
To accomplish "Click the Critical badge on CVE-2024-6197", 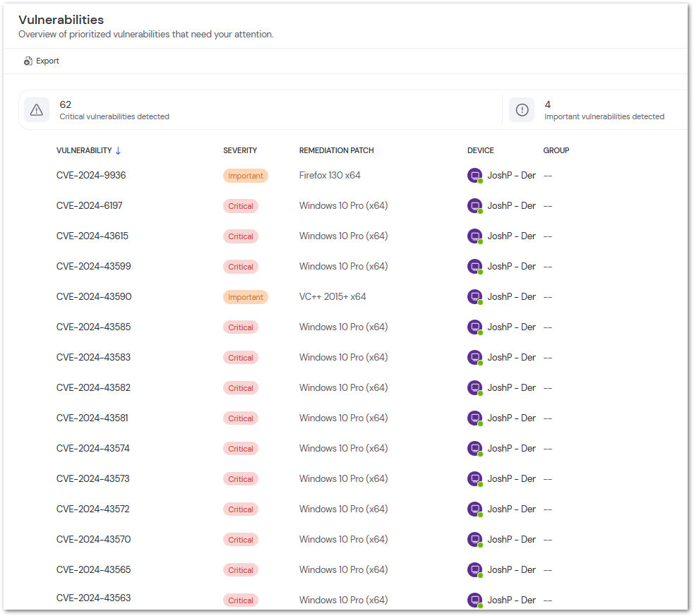I will (x=240, y=205).
